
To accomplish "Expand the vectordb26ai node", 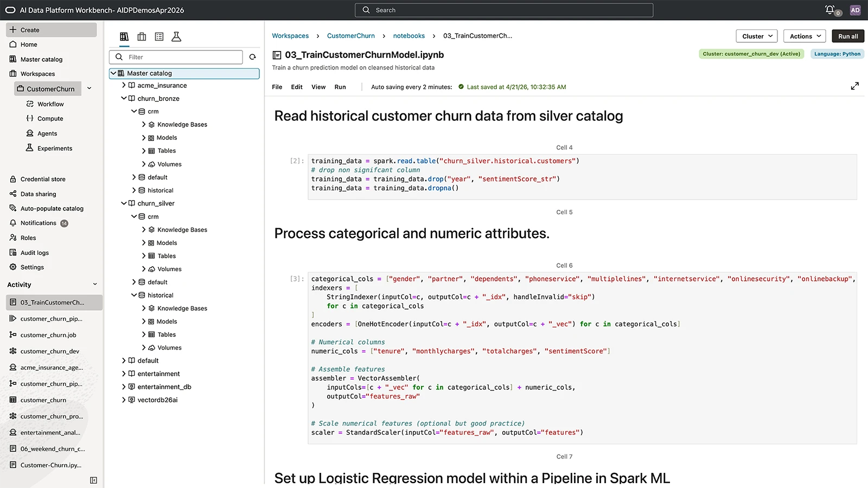I will (124, 400).
